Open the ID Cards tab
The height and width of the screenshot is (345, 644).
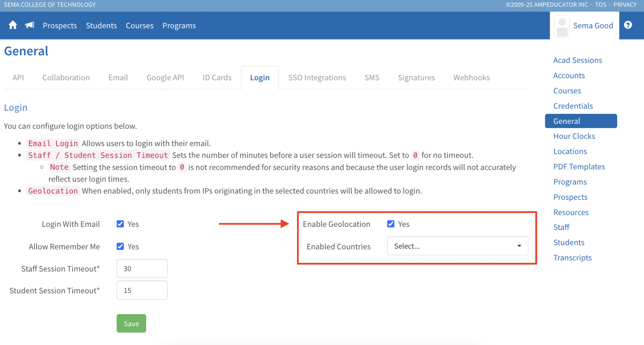pyautogui.click(x=217, y=78)
